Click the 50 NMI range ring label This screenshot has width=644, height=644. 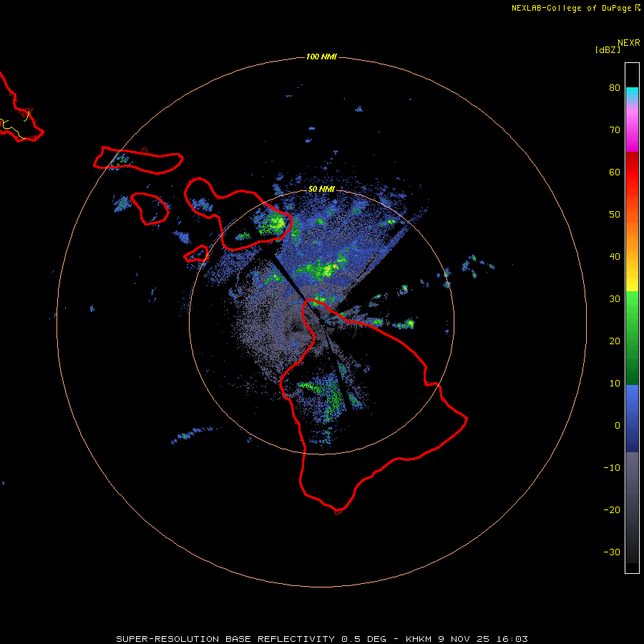point(321,189)
